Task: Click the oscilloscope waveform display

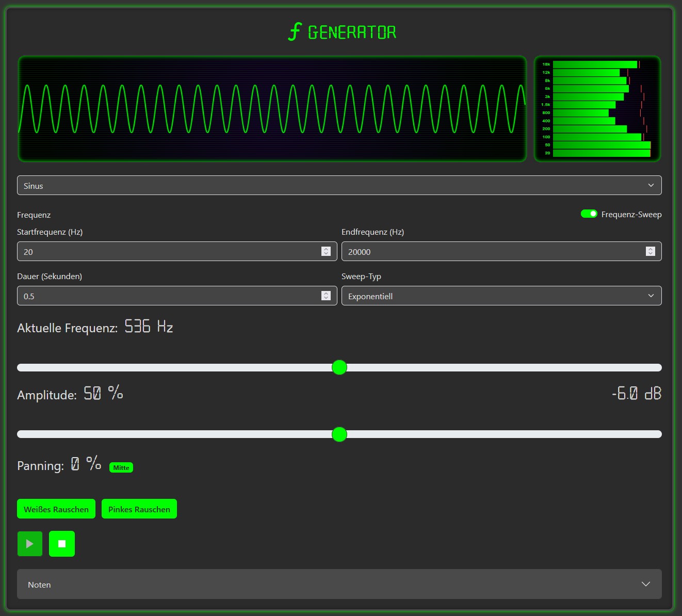Action: (x=272, y=109)
